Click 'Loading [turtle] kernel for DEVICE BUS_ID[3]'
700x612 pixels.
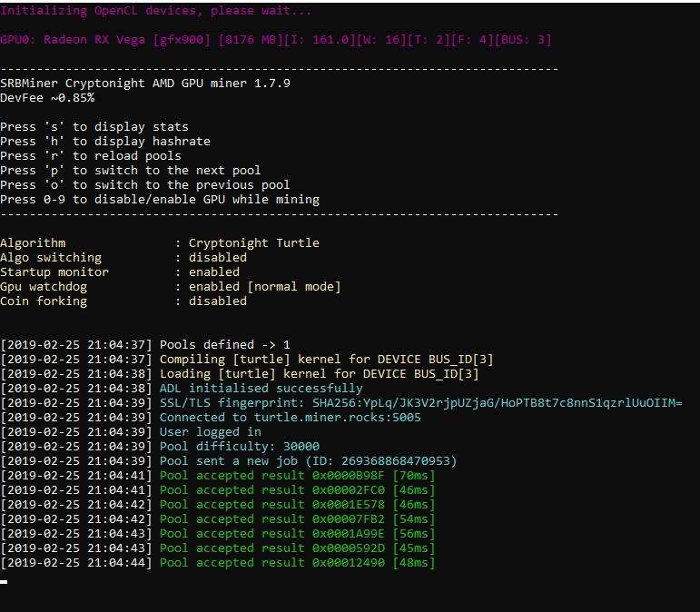point(240,373)
